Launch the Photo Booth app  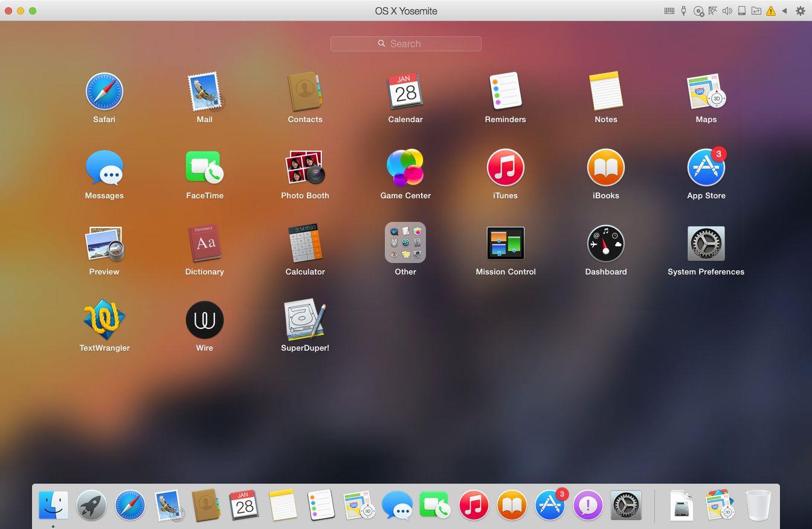304,168
